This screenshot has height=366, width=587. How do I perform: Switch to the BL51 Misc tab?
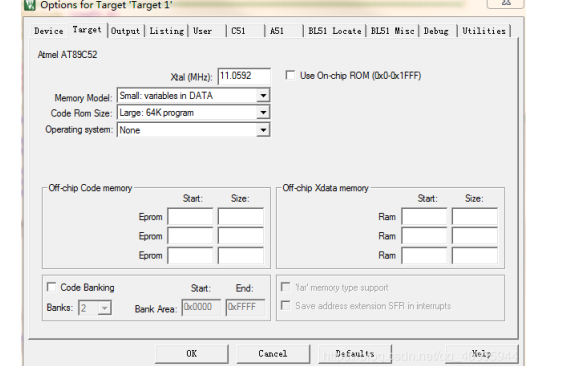click(x=392, y=31)
